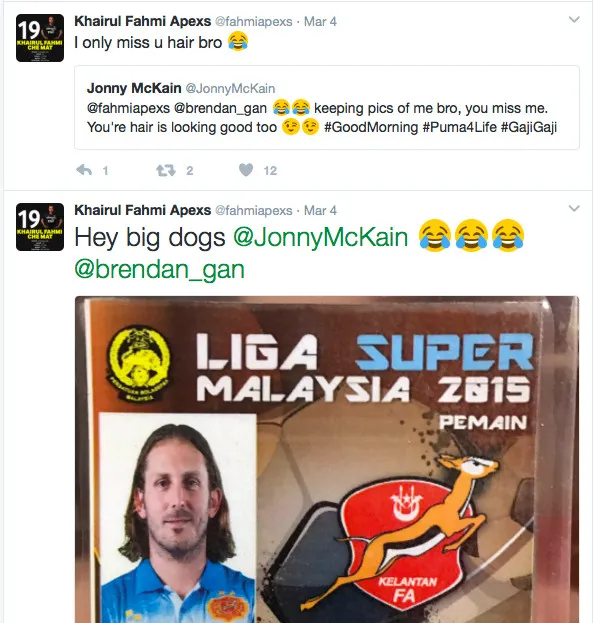Open Khairul Fahmi avatar on second tweet

[x=40, y=227]
